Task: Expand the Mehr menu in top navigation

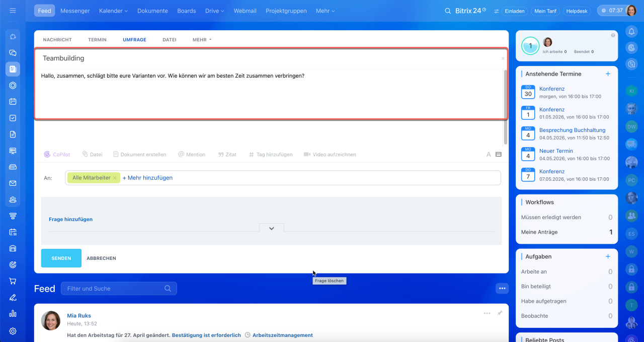Action: point(325,11)
